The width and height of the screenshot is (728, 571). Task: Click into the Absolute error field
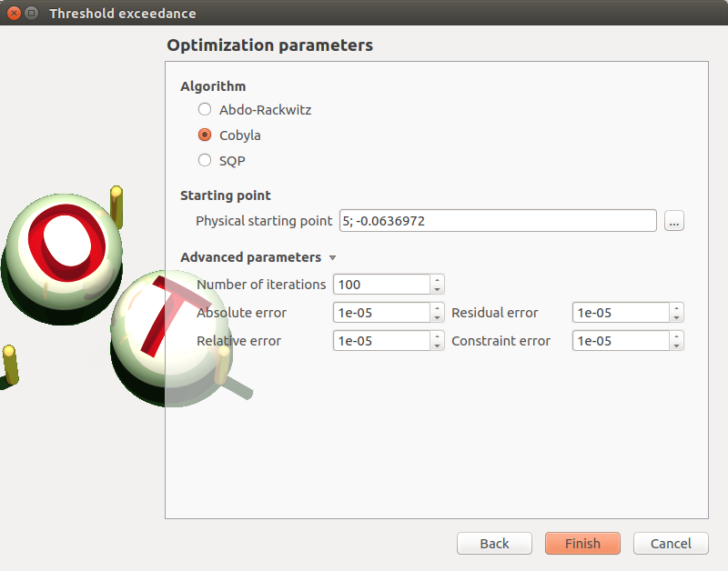380,313
